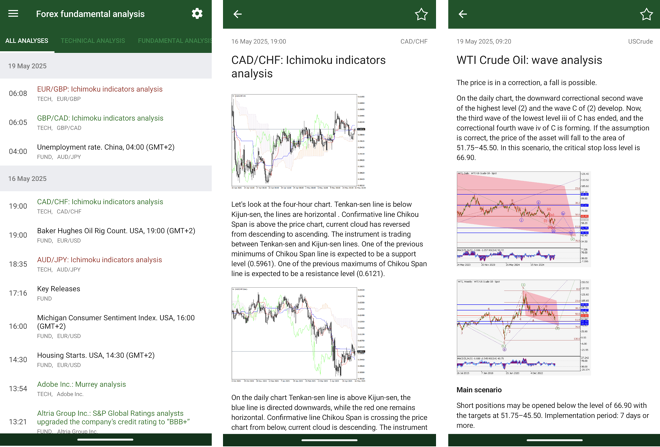Select the ALL ANALYSES tab
The width and height of the screenshot is (660, 447).
tap(27, 41)
